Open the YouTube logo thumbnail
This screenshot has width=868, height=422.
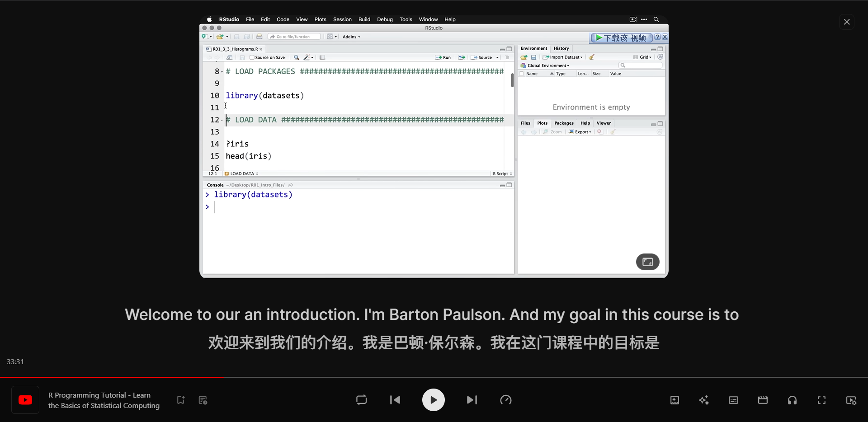(x=25, y=400)
